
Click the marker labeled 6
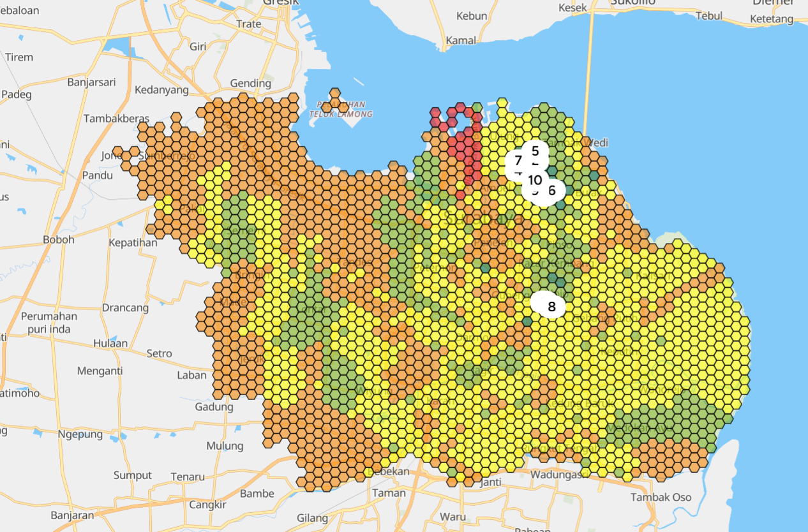pyautogui.click(x=552, y=190)
